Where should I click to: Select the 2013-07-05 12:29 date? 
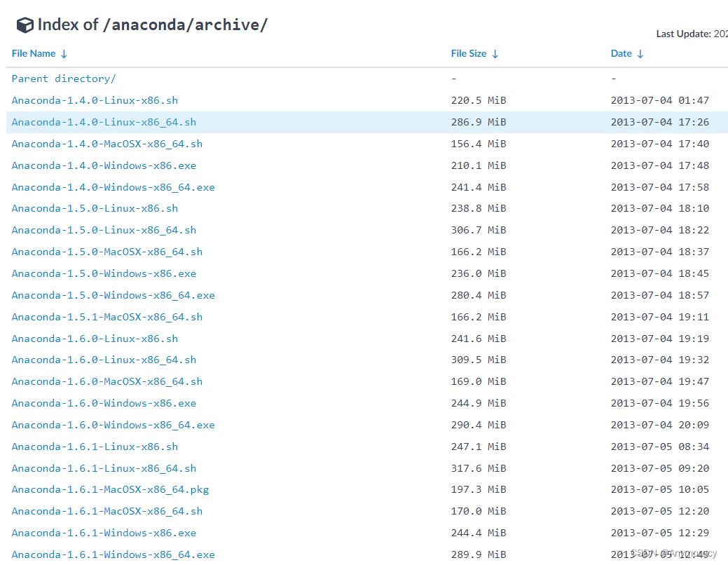pos(660,533)
